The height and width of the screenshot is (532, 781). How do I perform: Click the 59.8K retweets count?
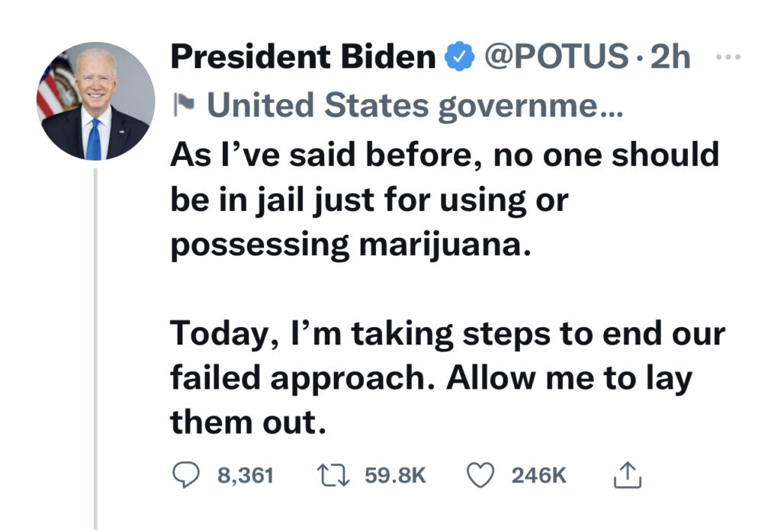(x=394, y=476)
